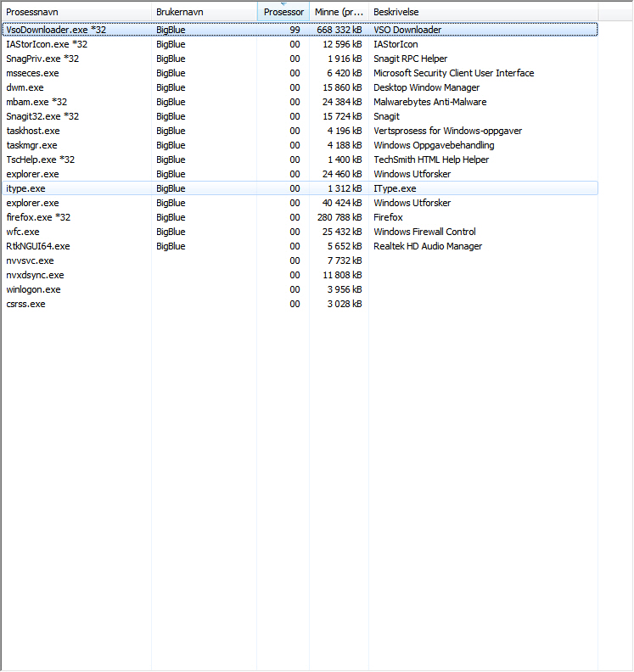Click the IAStorIcon description cell
The height and width of the screenshot is (672, 634).
[x=396, y=44]
